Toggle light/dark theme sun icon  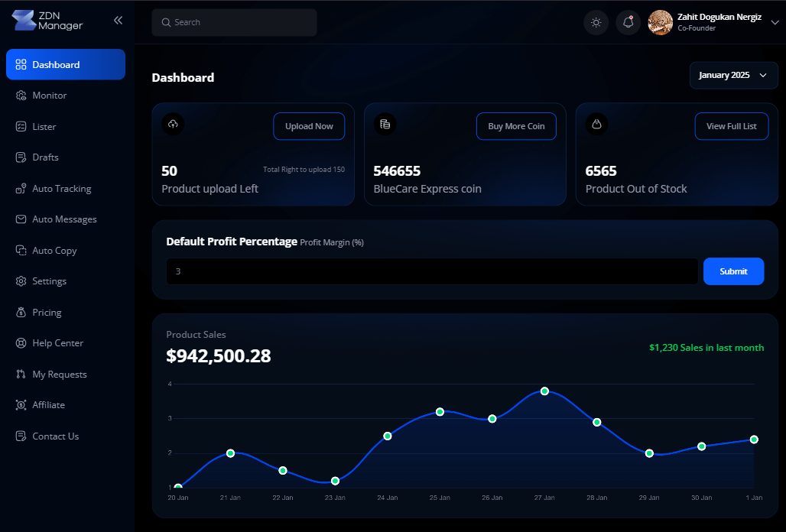(x=596, y=22)
